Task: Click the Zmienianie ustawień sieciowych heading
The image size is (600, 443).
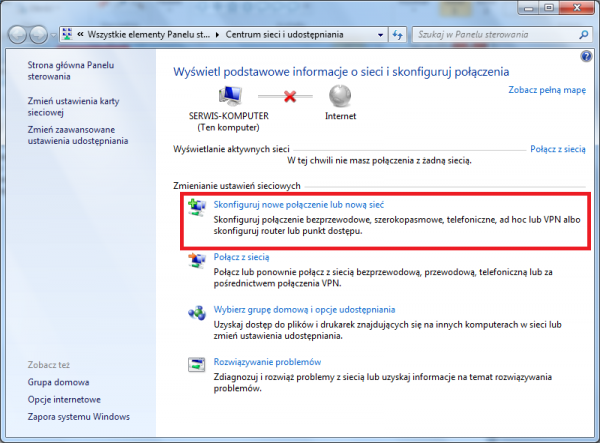Action: [x=236, y=186]
